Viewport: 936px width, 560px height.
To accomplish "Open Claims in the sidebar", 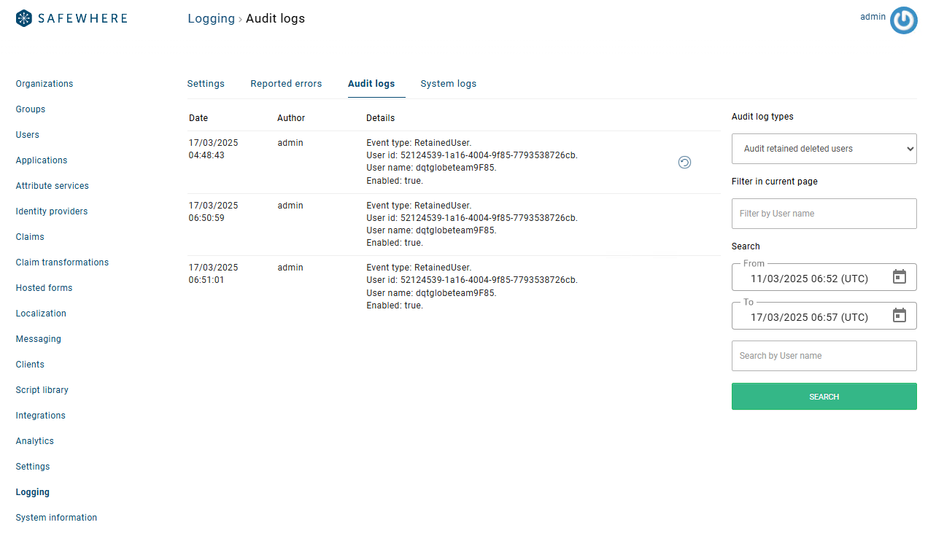I will click(30, 237).
